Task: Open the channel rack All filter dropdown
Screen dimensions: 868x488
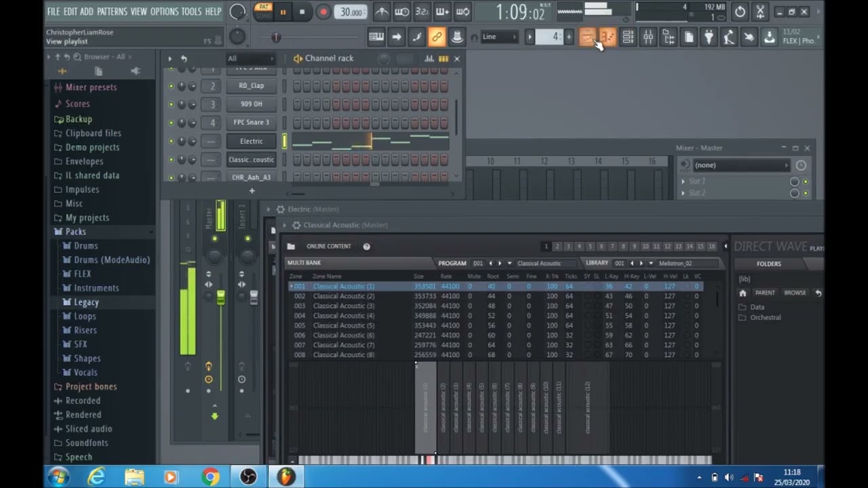Action: (x=250, y=58)
